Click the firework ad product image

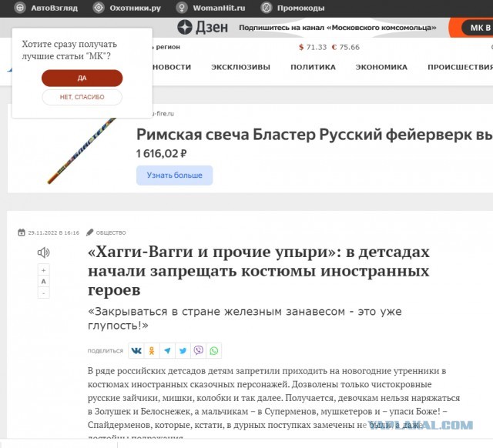81,151
